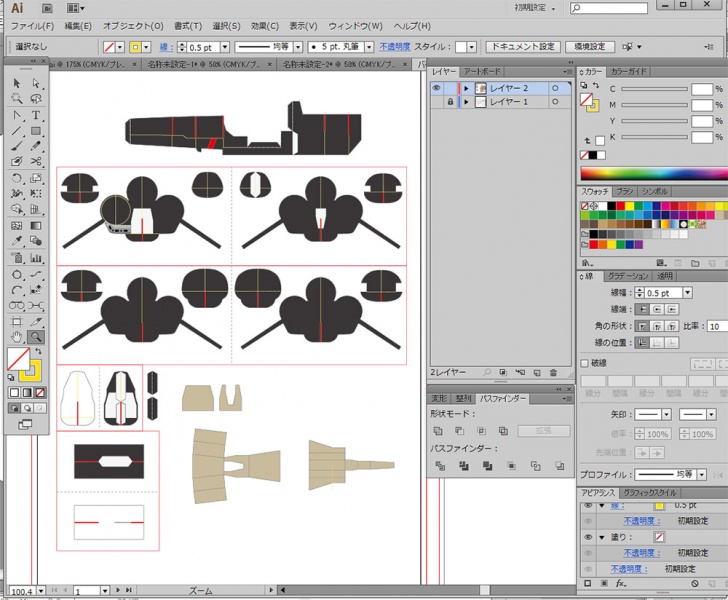Viewport: 728px width, 600px height.
Task: Toggle lock on レイヤー 1
Action: point(450,102)
